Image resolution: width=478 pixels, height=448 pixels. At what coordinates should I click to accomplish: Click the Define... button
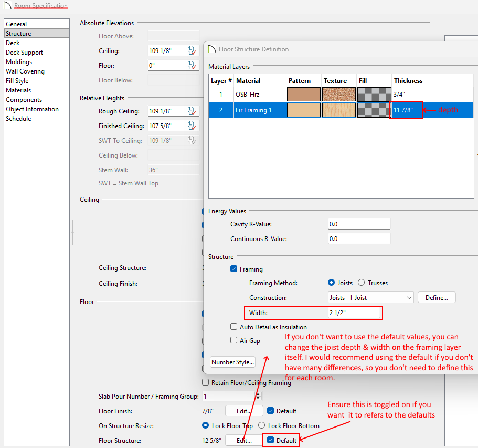(436, 298)
